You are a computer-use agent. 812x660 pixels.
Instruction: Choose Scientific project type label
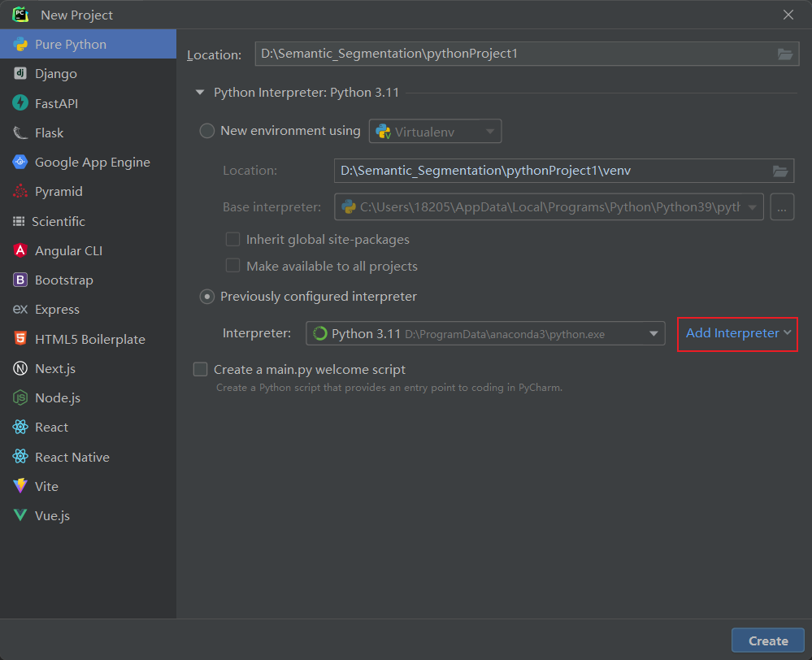point(59,221)
